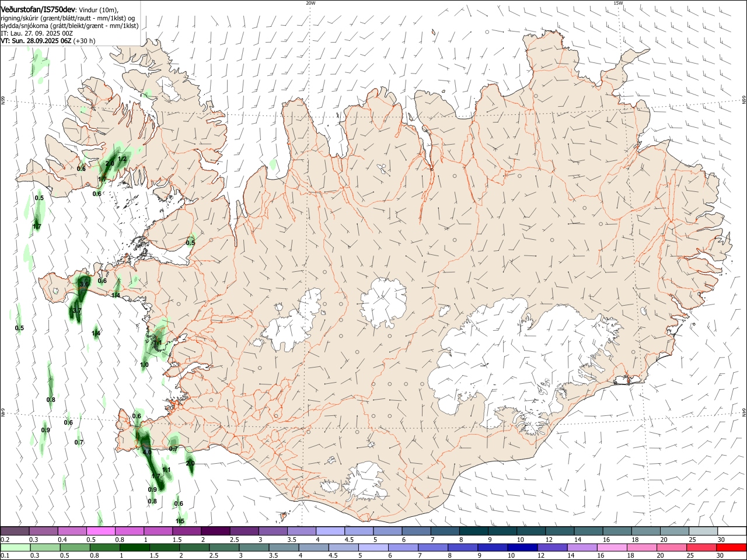Click the 'IT: Lau. 27. 09. 2025 00Z' line
The width and height of the screenshot is (747, 560).
37,33
